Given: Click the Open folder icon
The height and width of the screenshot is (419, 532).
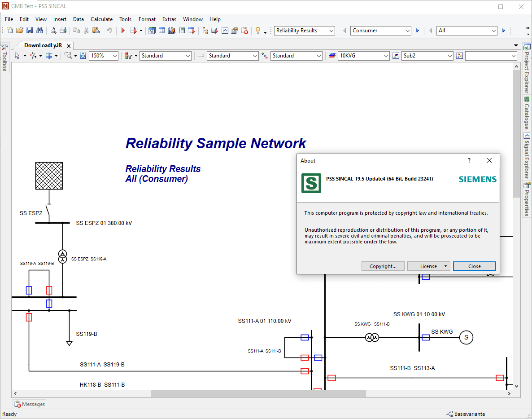Looking at the screenshot, I should click(x=19, y=31).
